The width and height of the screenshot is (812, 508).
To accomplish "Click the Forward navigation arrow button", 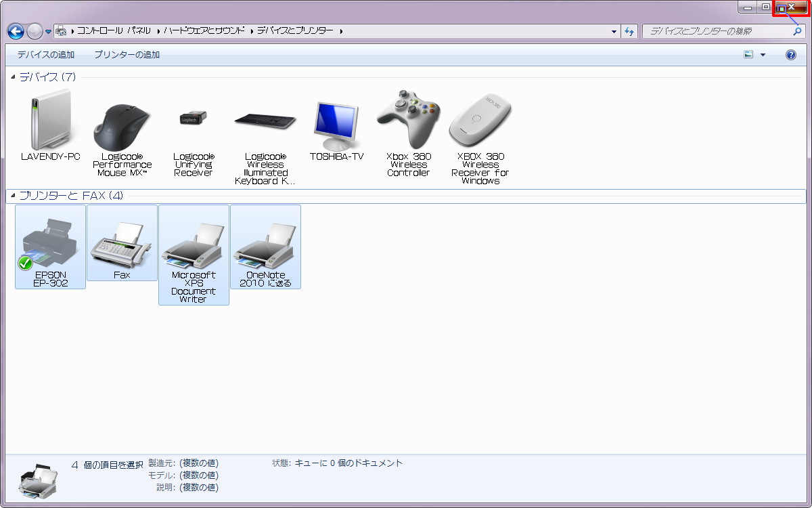I will point(35,31).
